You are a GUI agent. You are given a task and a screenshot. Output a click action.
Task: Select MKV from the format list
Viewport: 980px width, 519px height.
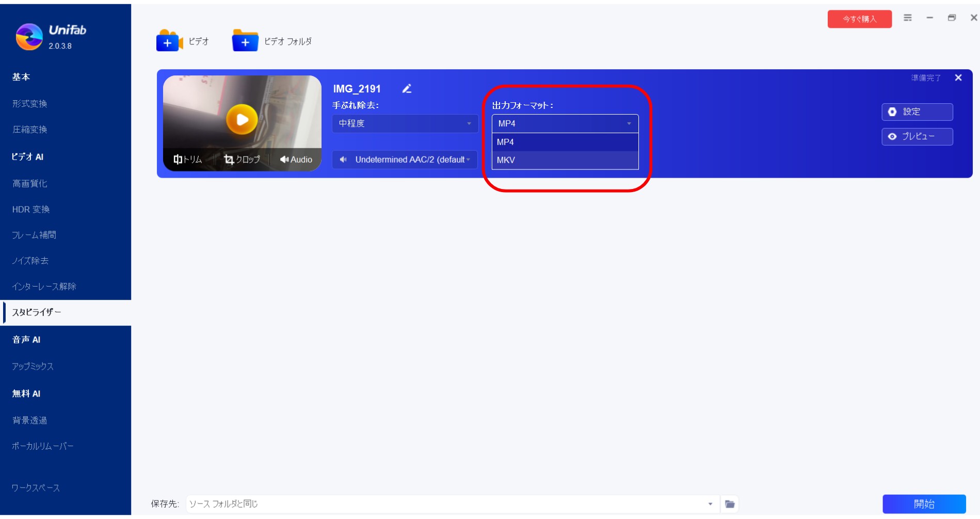tap(565, 160)
